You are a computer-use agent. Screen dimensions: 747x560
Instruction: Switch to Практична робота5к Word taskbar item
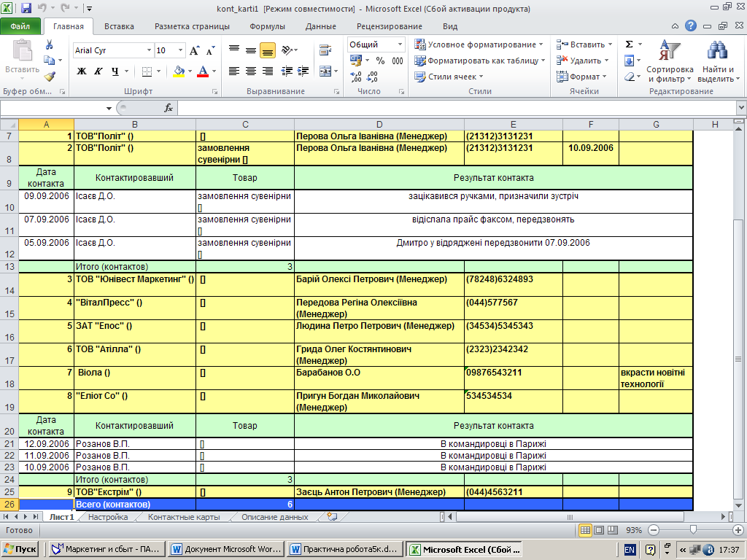click(345, 549)
